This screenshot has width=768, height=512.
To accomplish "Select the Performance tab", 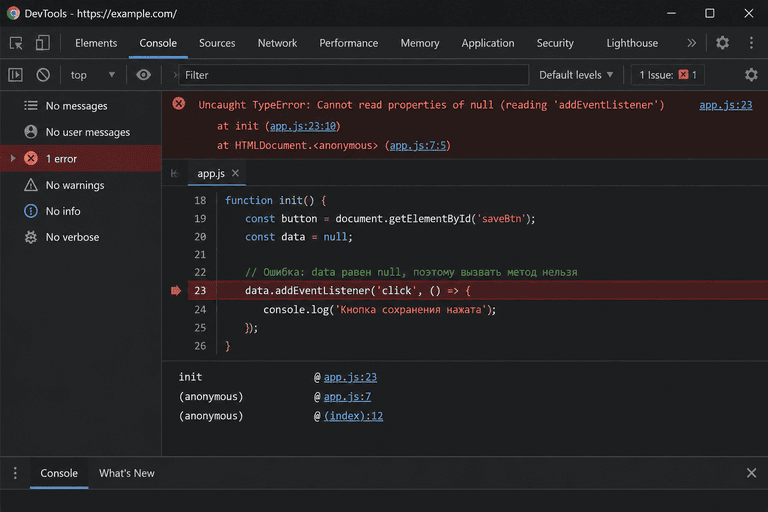I will tap(349, 43).
